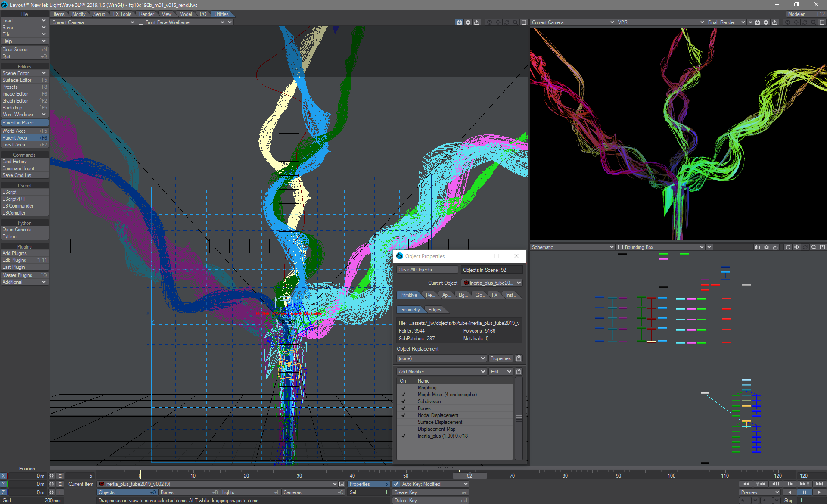This screenshot has width=827, height=504.
Task: Select the Edges tab in Object Properties
Action: coord(434,309)
